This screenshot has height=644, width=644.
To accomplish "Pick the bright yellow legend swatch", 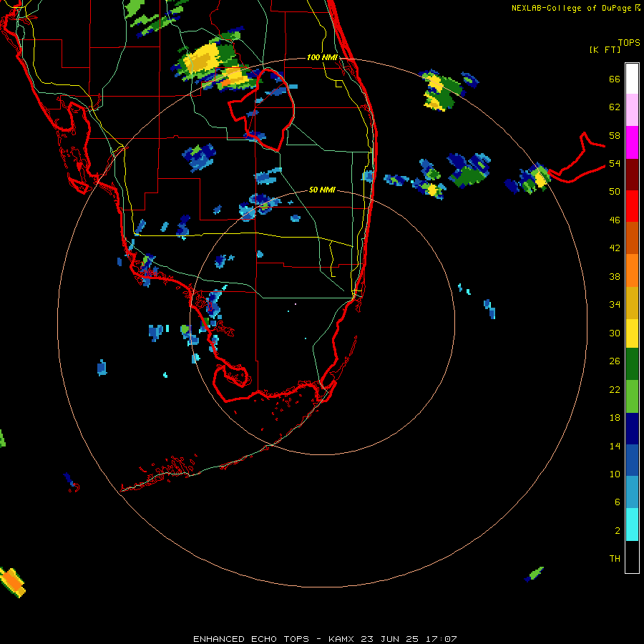I will point(632,333).
